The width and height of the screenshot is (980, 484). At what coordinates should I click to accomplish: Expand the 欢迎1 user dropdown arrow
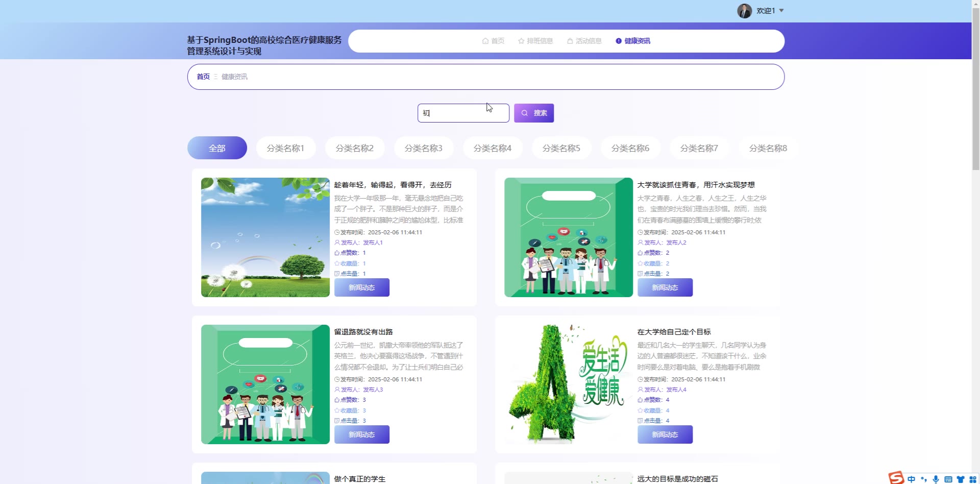point(781,11)
